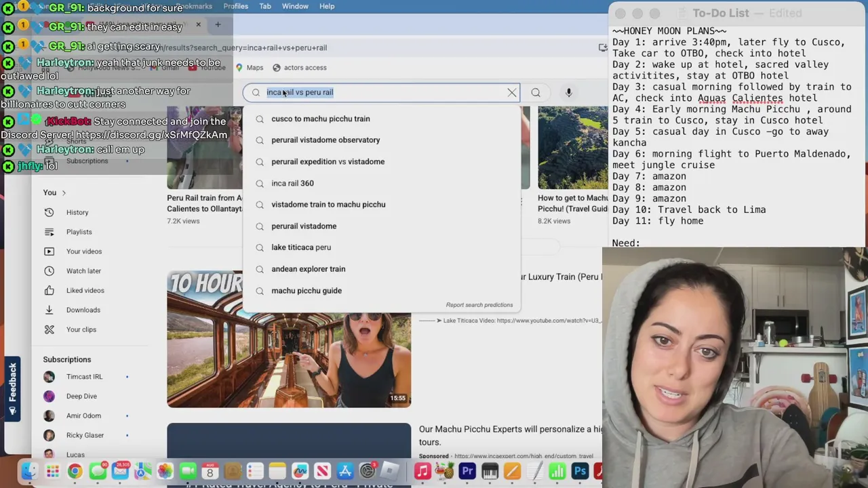
Task: Open the Mail app in the Dock
Action: (120, 471)
